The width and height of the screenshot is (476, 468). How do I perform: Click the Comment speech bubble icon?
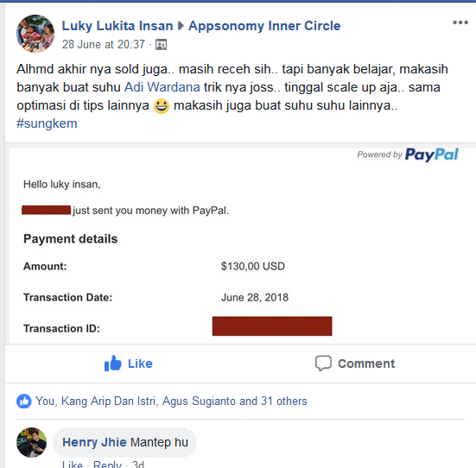coord(323,363)
